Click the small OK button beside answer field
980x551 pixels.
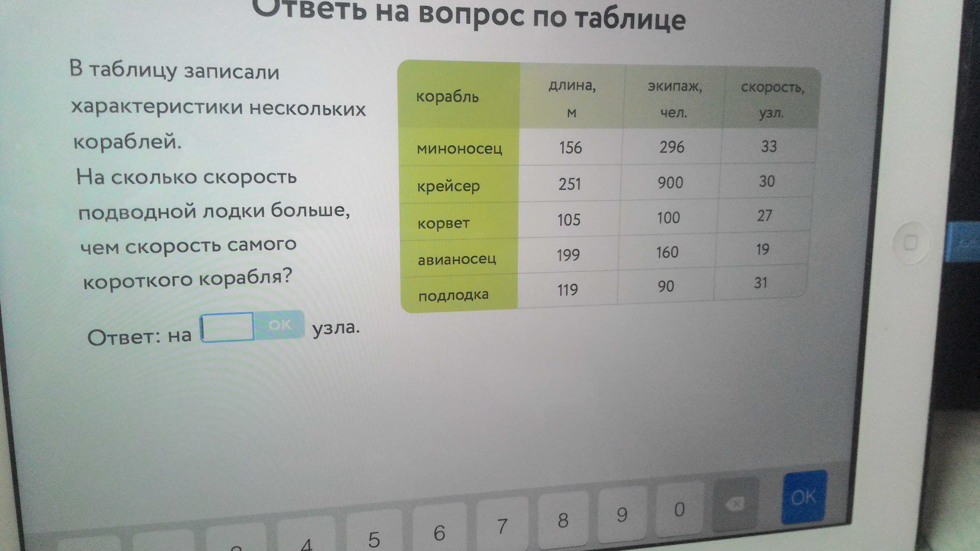(280, 325)
